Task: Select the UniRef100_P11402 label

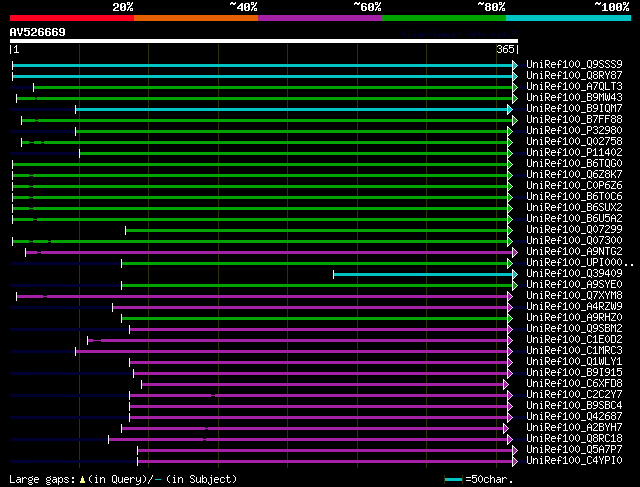Action: [574, 152]
